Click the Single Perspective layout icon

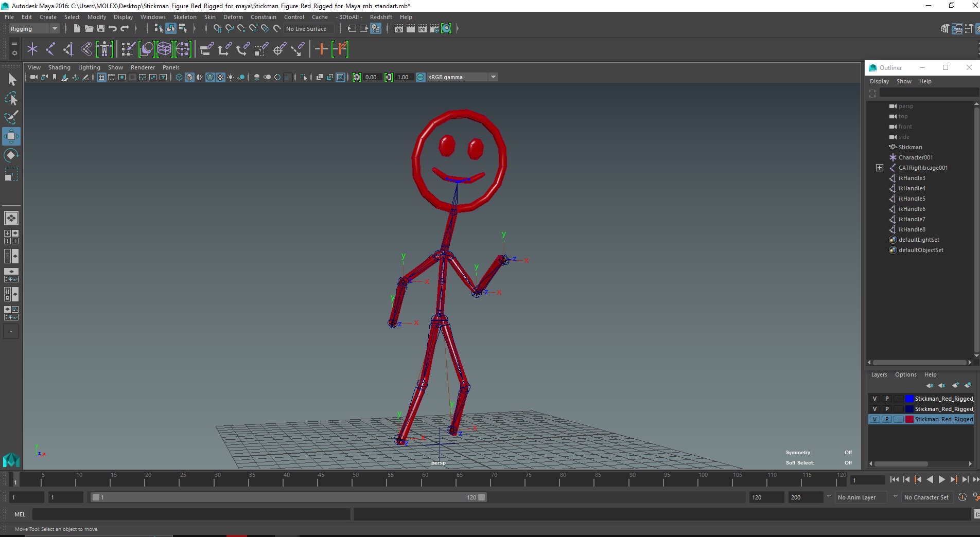(11, 218)
